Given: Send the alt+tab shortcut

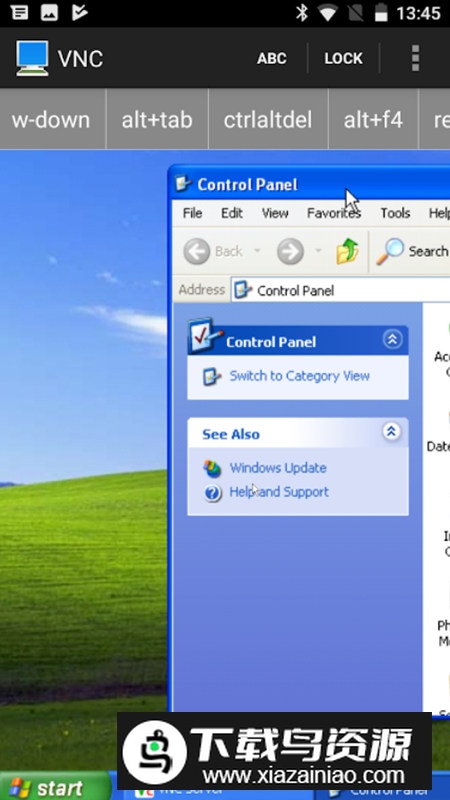Looking at the screenshot, I should pyautogui.click(x=157, y=120).
